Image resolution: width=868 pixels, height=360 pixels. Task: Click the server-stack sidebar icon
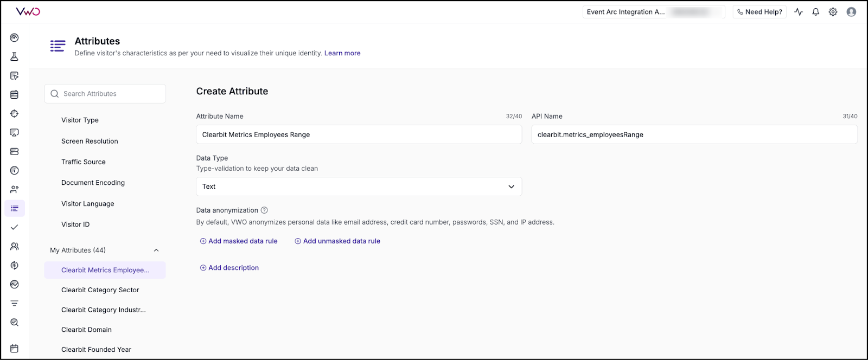(x=15, y=152)
